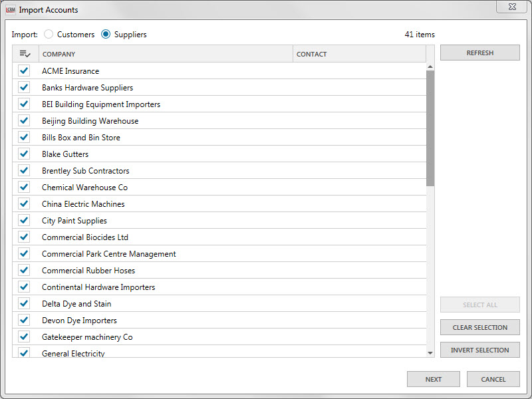Uncheck China Electric Machines checkbox

point(25,203)
